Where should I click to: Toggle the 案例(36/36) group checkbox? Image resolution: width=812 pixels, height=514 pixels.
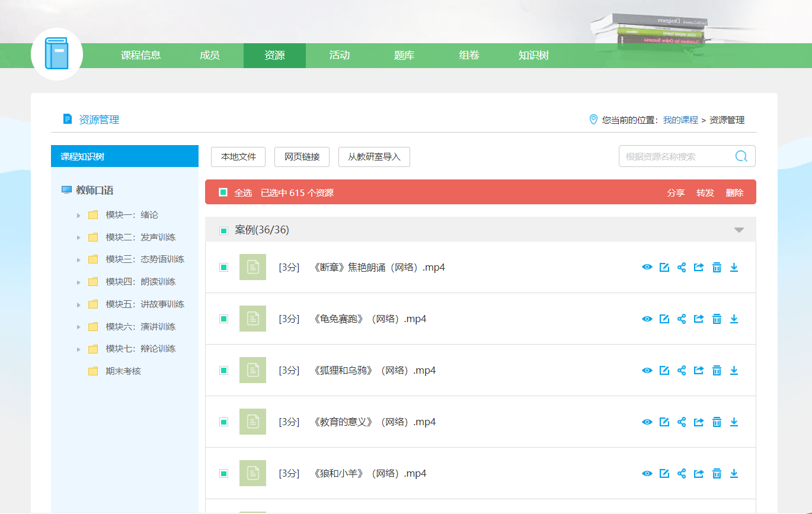223,230
